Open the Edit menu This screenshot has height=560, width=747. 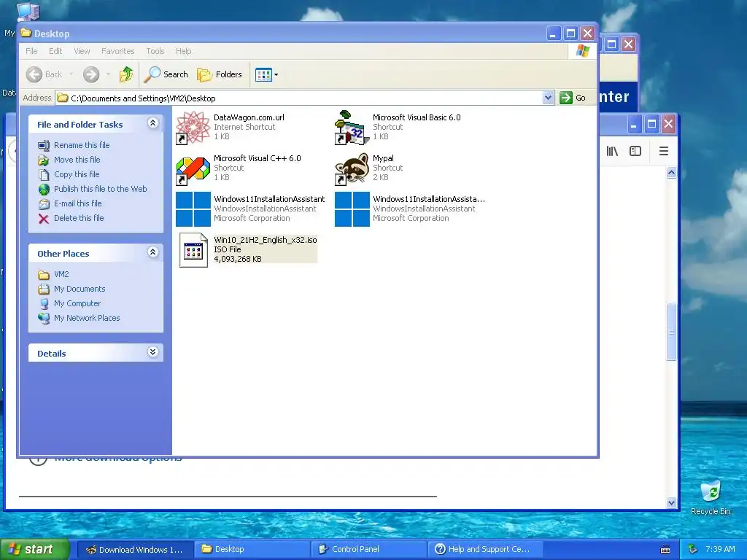[55, 51]
